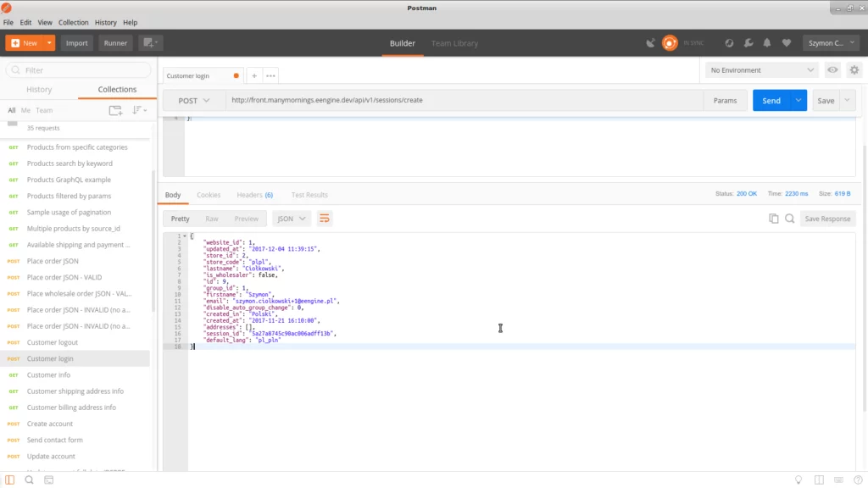Click the Import button
The height and width of the screenshot is (488, 868).
[77, 42]
